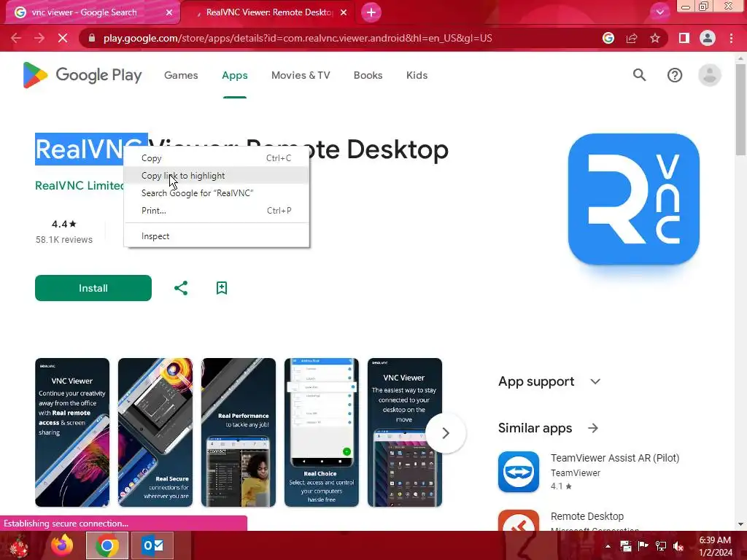Open Chrome three-dot menu
747x560 pixels.
(x=731, y=38)
